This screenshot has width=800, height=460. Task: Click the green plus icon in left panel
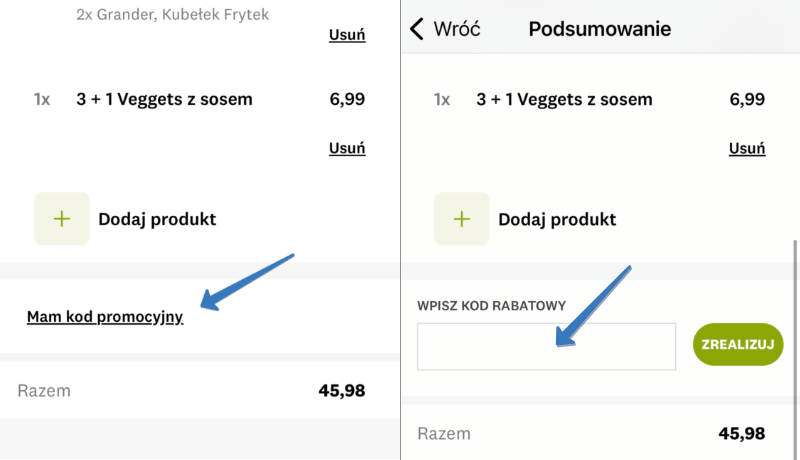point(62,219)
